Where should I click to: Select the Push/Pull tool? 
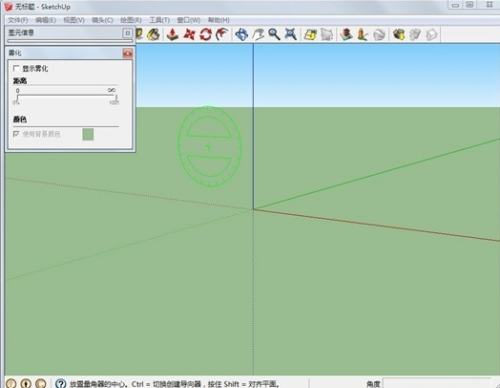click(x=172, y=34)
